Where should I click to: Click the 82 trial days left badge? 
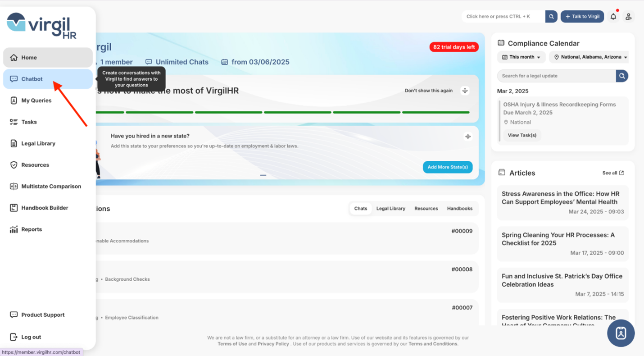click(454, 47)
